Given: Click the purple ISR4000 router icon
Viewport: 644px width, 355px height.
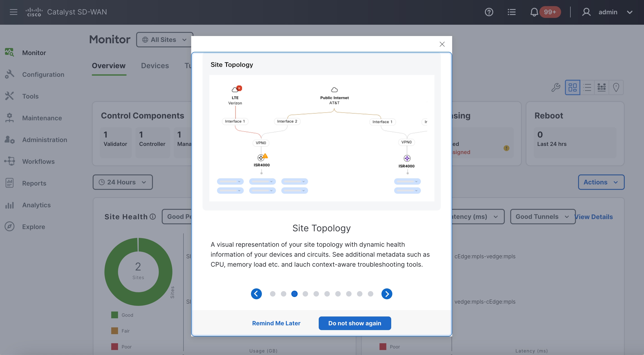Looking at the screenshot, I should 407,158.
